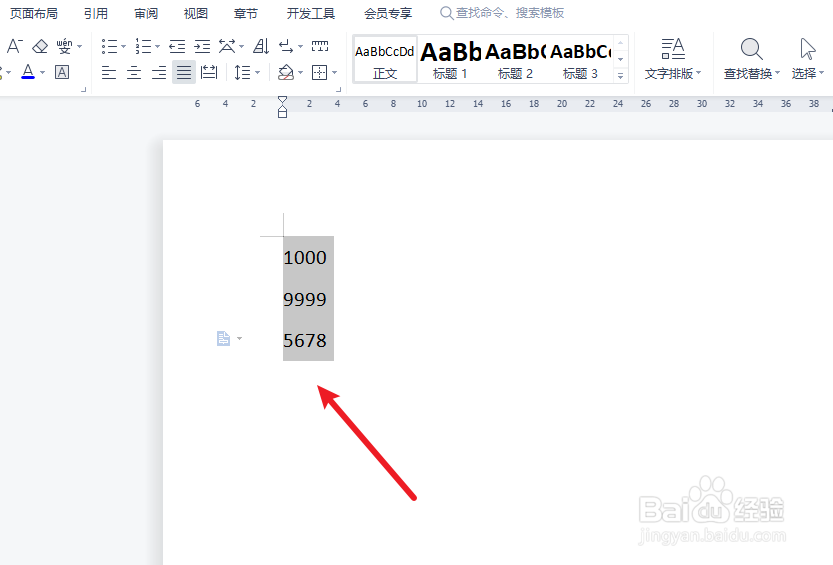Viewport: 833px width, 565px height.
Task: Open the Chinese layout tool
Action: click(x=227, y=46)
